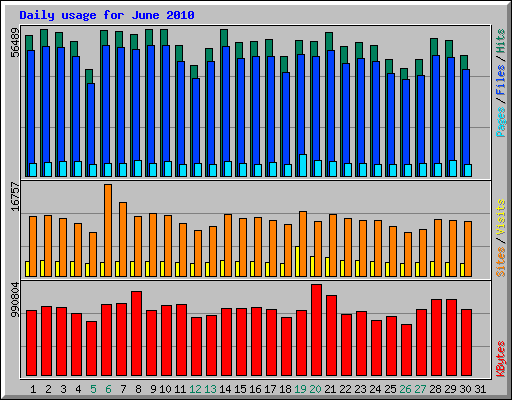Click green weekend day 6 label
This screenshot has width=512, height=400.
pos(108,389)
